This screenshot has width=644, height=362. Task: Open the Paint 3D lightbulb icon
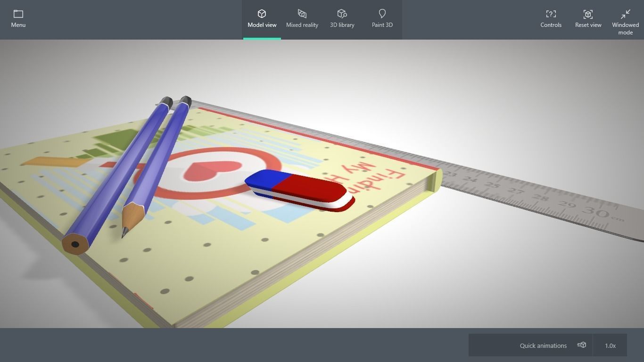[x=382, y=13]
